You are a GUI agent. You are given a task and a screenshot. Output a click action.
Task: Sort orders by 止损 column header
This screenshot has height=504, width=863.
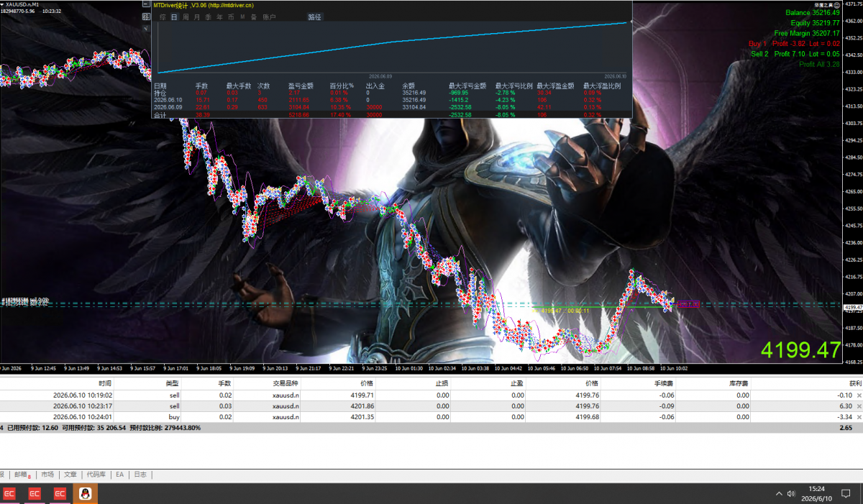[x=442, y=384]
